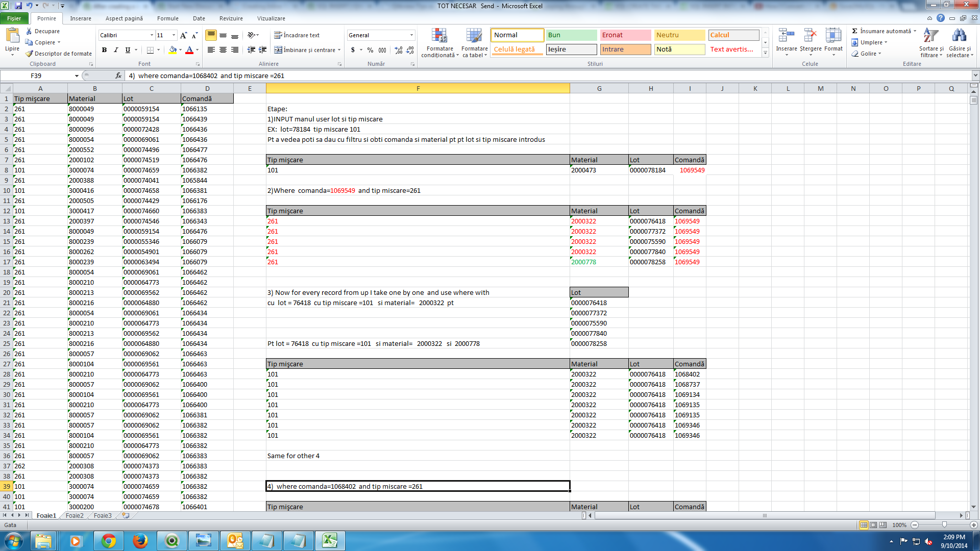Open the Fișier tab
The width and height of the screenshot is (980, 551).
(x=14, y=18)
